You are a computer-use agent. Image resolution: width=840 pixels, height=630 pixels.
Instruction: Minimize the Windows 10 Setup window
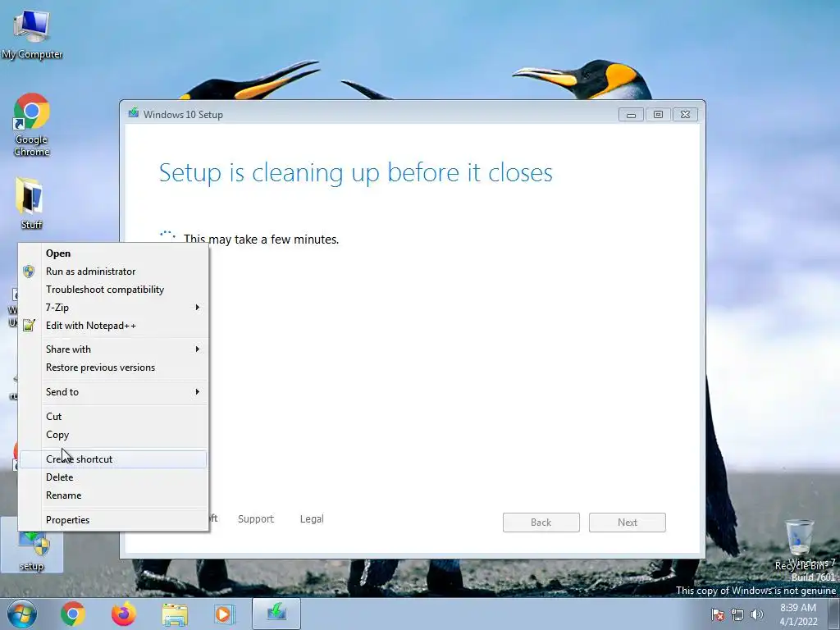(x=631, y=115)
